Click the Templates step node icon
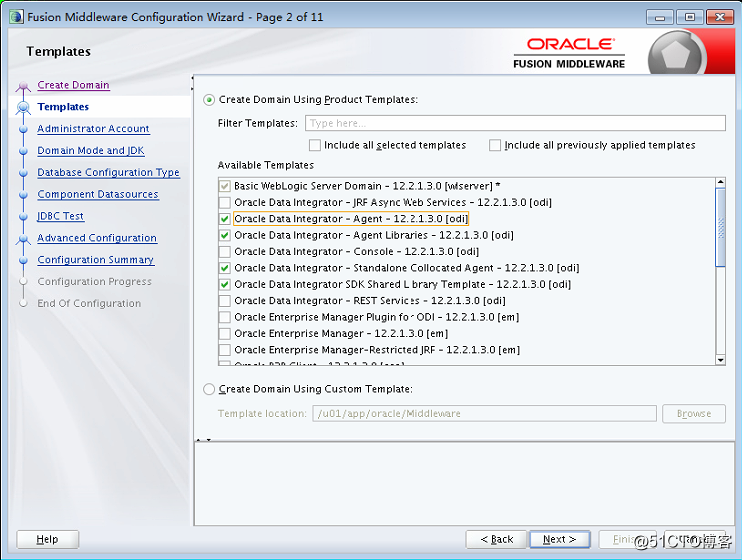 tap(23, 107)
